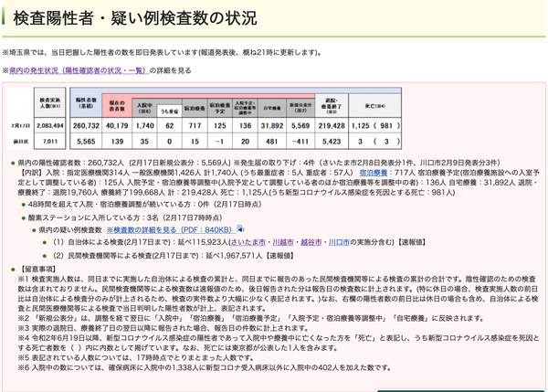Click the 【留意事項】 notes heading
The image size is (548, 392).
[37, 269]
